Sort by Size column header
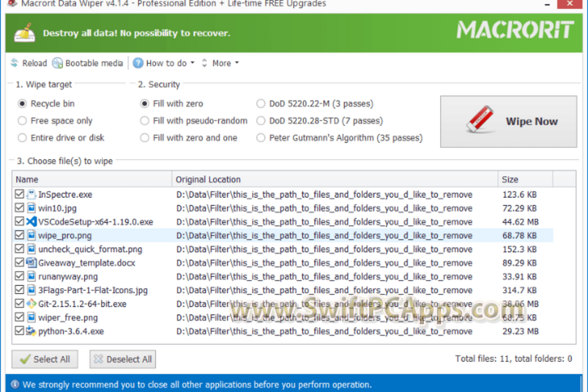The height and width of the screenshot is (392, 588). click(525, 180)
